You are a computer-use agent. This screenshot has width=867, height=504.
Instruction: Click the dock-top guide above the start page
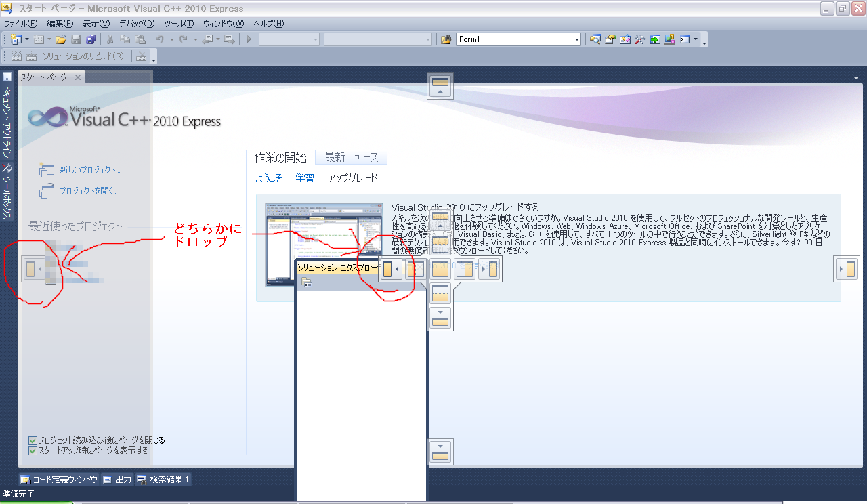click(440, 86)
